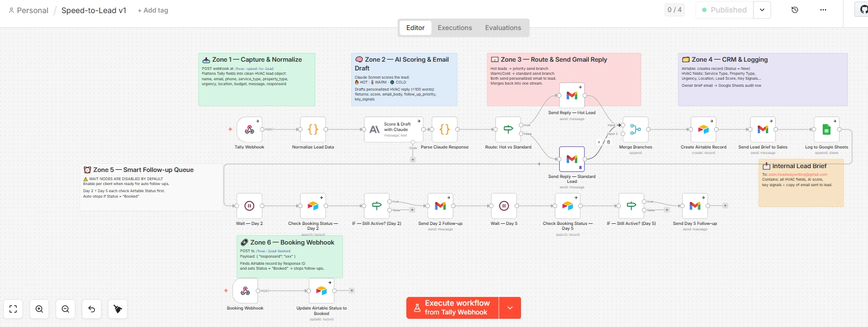Add node on Day 2 IF false output
The width and height of the screenshot is (868, 327).
click(x=412, y=210)
